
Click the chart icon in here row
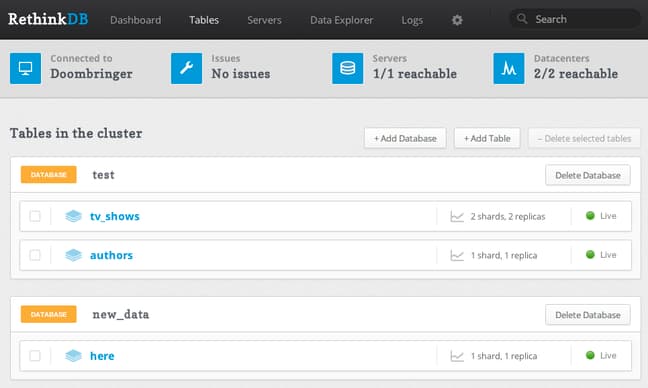(x=457, y=356)
